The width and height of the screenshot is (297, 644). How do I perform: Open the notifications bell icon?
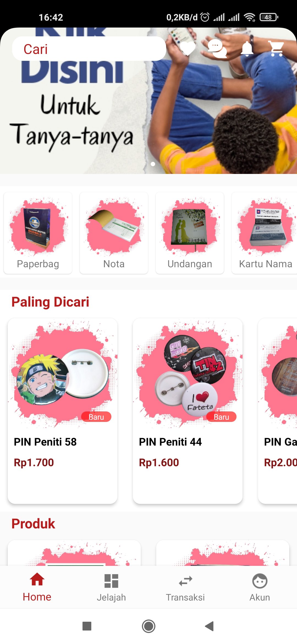pyautogui.click(x=247, y=48)
